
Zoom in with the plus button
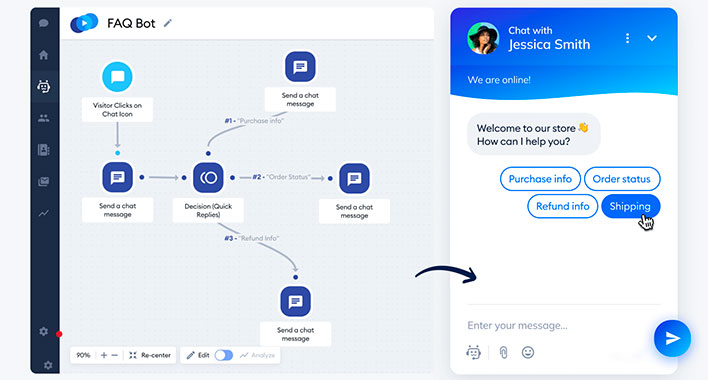click(x=104, y=355)
